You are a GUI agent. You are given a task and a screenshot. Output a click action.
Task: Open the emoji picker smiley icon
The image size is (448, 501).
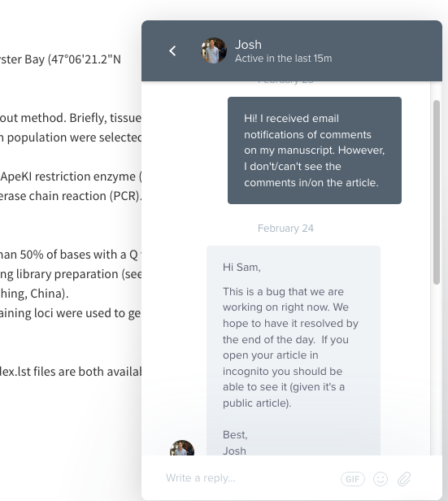pos(381,479)
